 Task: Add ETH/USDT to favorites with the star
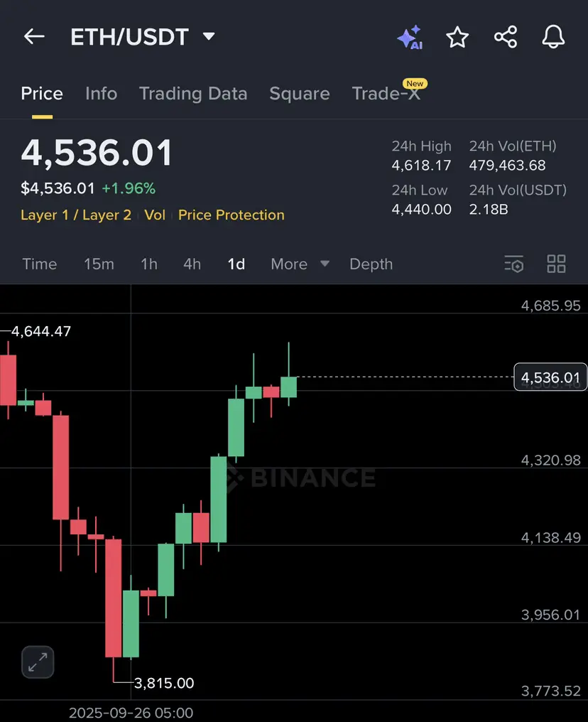coord(457,37)
